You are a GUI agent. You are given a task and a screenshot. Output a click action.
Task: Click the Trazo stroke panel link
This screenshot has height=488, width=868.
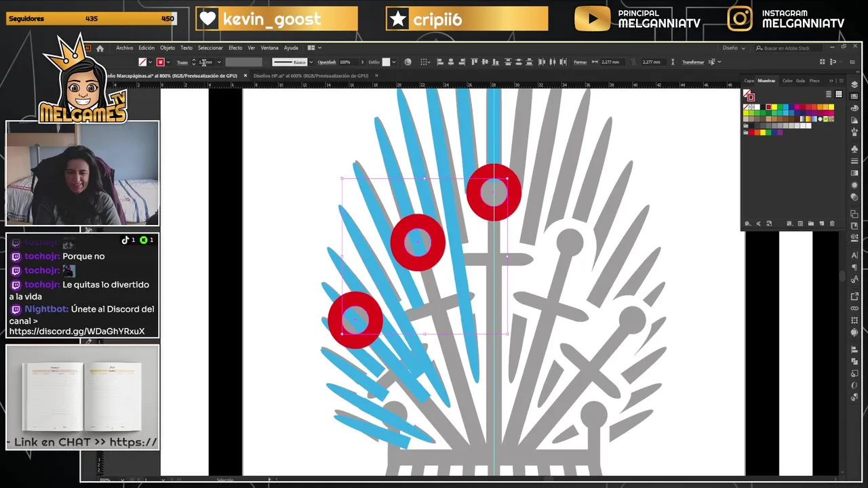(182, 62)
